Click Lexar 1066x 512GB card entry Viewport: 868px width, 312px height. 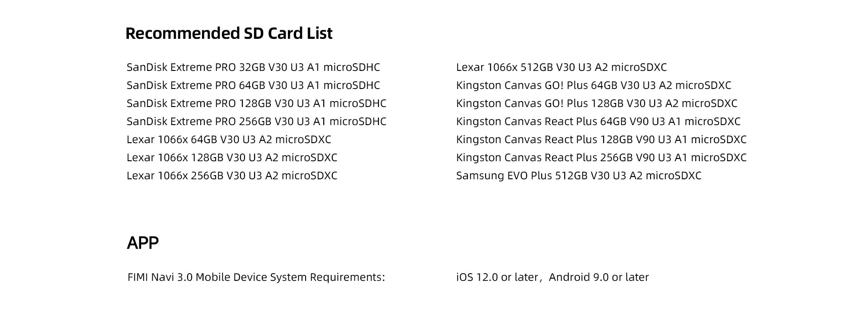[x=561, y=67]
